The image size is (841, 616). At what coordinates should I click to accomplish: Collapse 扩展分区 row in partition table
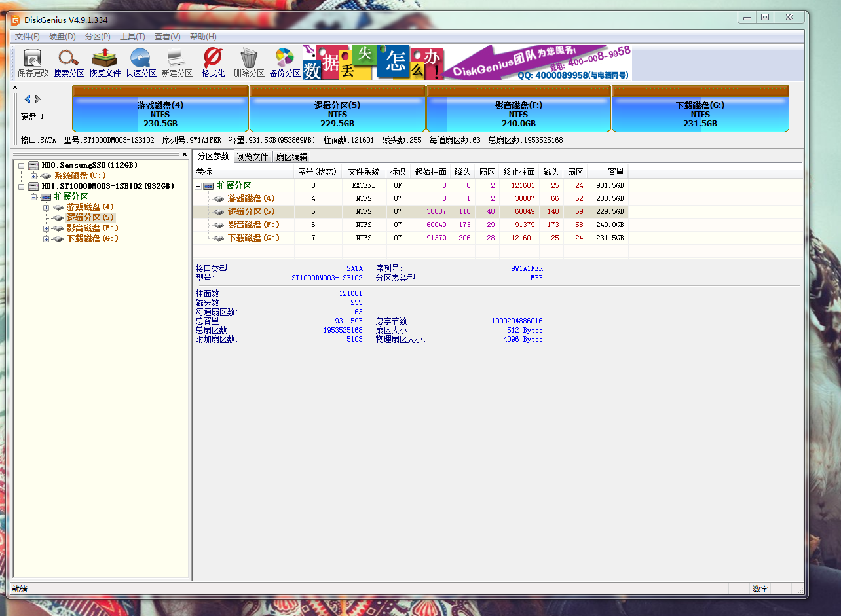pos(198,186)
